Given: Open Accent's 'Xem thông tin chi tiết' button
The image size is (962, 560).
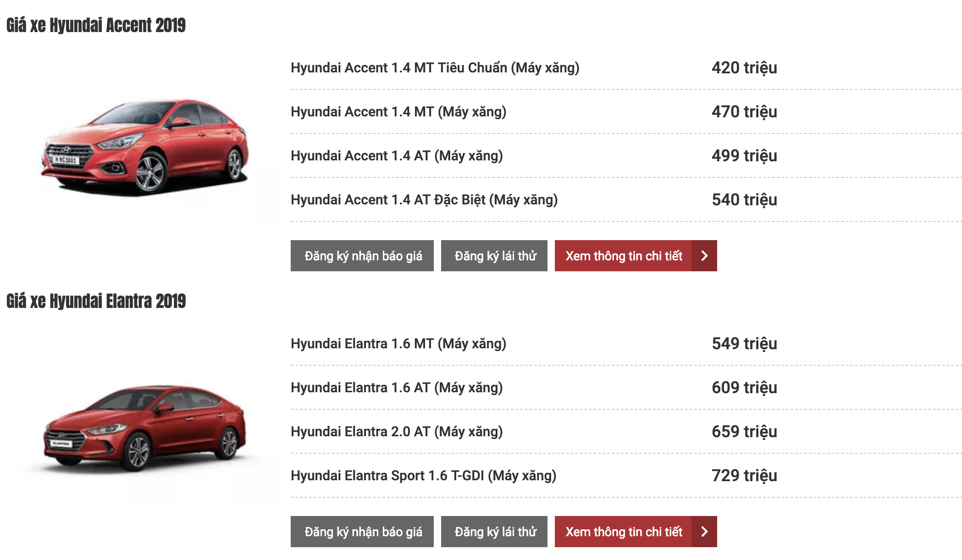Looking at the screenshot, I should [624, 256].
